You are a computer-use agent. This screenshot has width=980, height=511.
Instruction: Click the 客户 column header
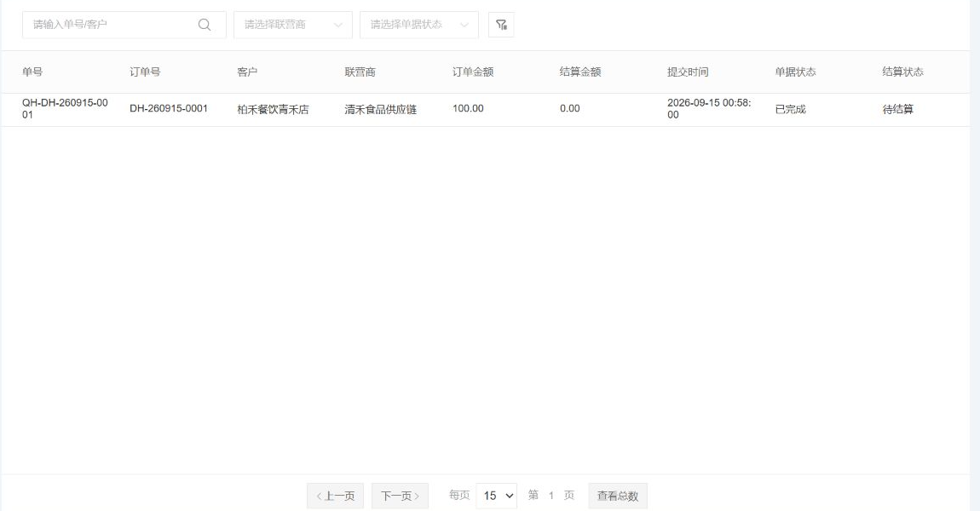(x=247, y=72)
